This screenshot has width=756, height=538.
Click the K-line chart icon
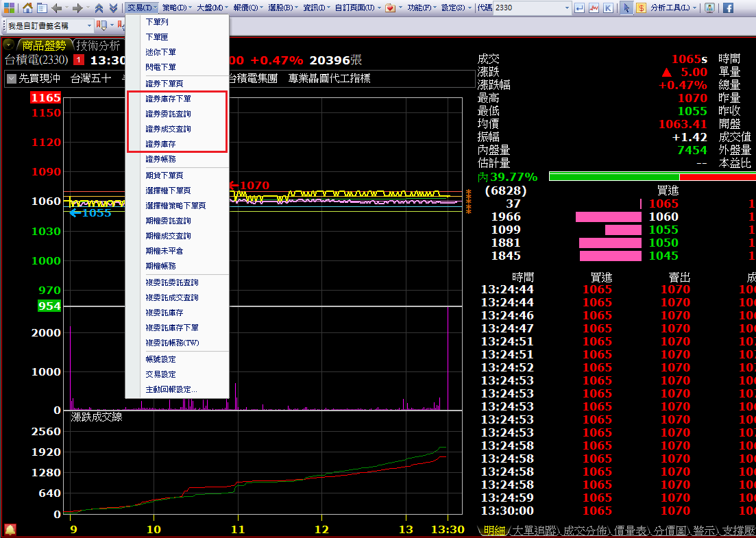[x=608, y=8]
